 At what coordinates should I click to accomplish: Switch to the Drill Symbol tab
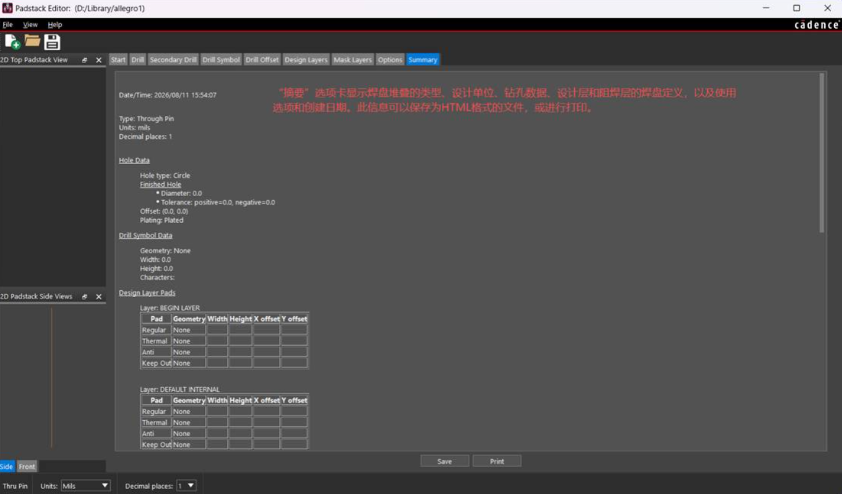[x=221, y=60]
